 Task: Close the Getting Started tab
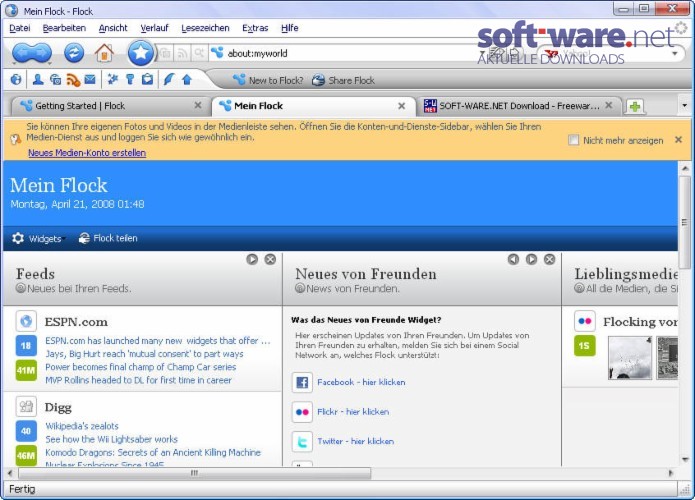click(198, 105)
